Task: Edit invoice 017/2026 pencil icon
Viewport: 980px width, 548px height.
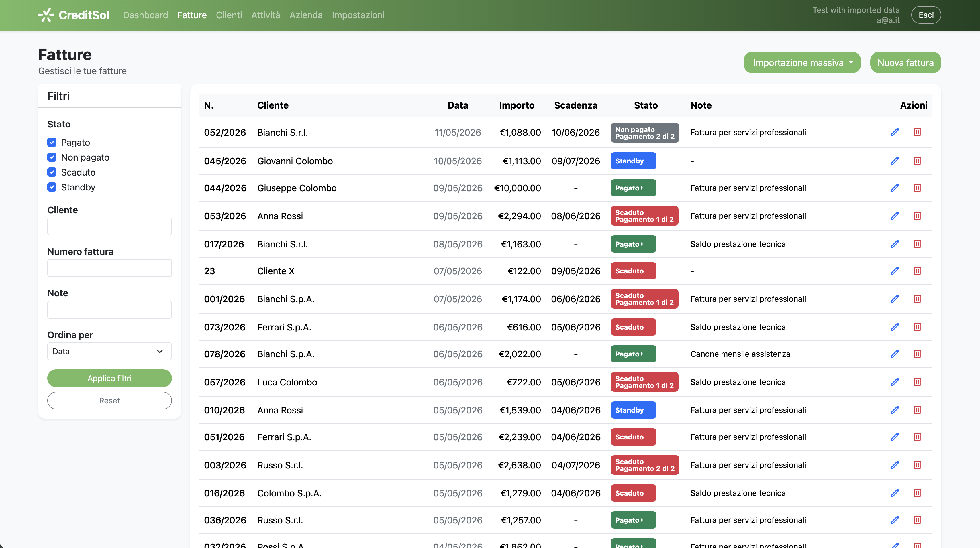Action: point(895,244)
